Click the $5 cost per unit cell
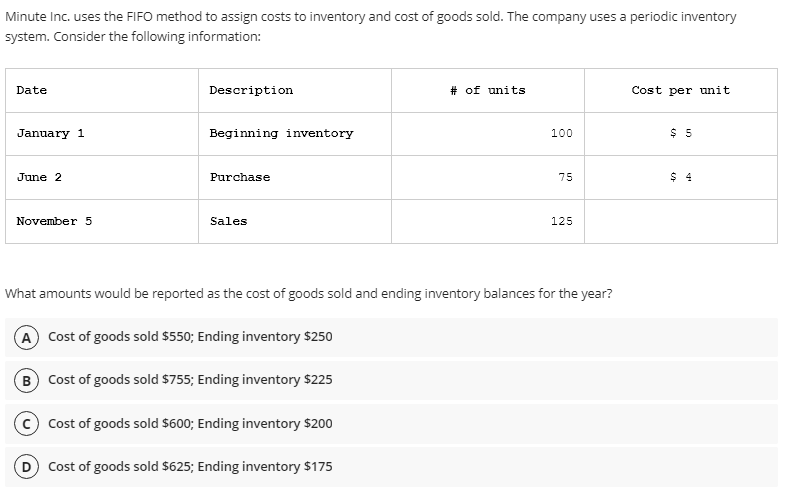This screenshot has height=499, width=794. pos(680,133)
